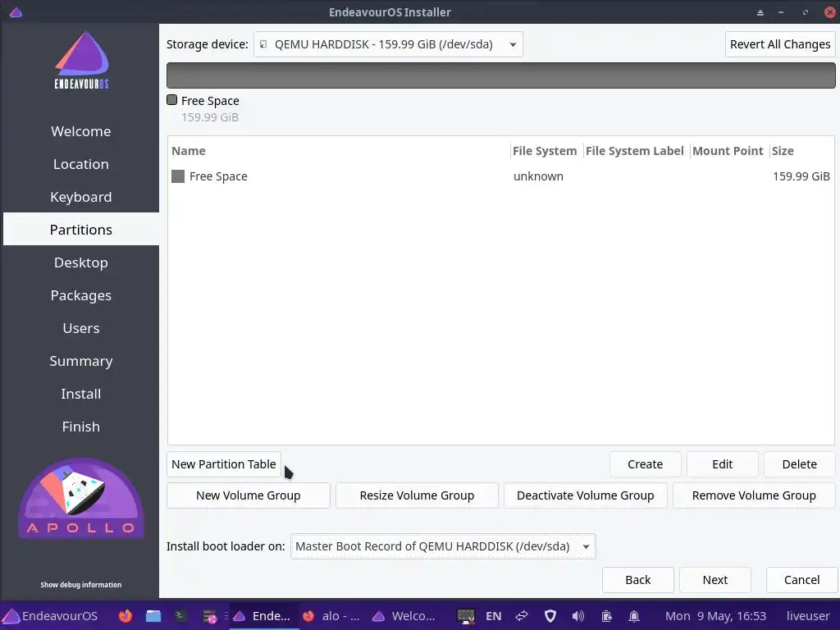Click the Apollo release badge image
The height and width of the screenshot is (630, 840).
pos(81,498)
